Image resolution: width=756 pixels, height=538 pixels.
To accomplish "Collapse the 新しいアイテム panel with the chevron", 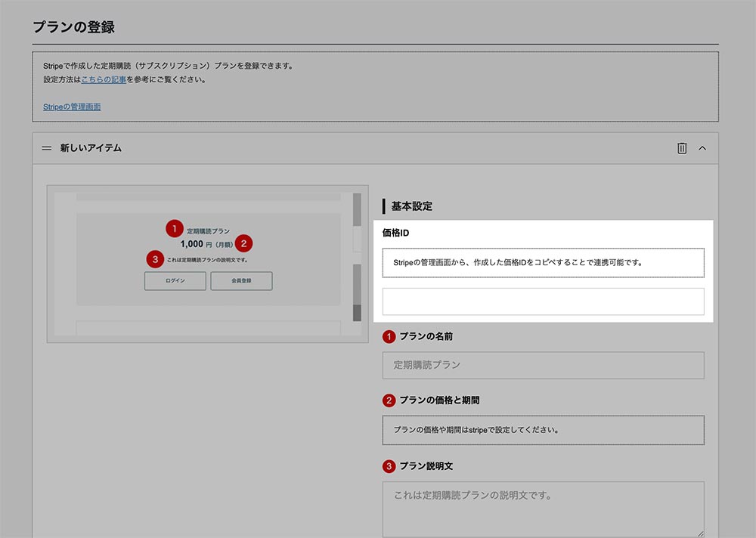I will 702,148.
